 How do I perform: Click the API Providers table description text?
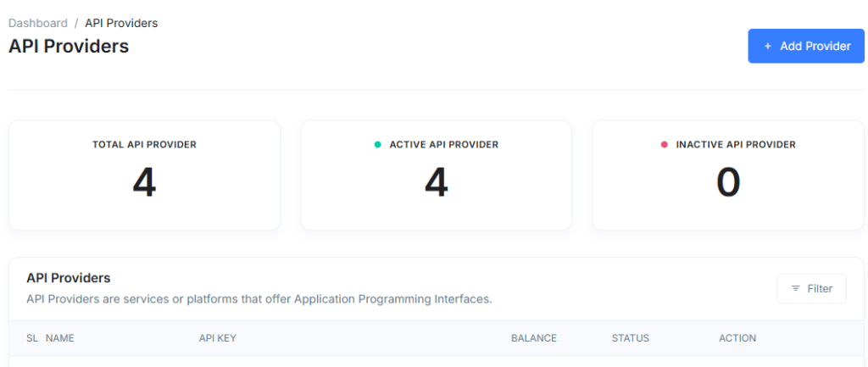click(x=259, y=299)
